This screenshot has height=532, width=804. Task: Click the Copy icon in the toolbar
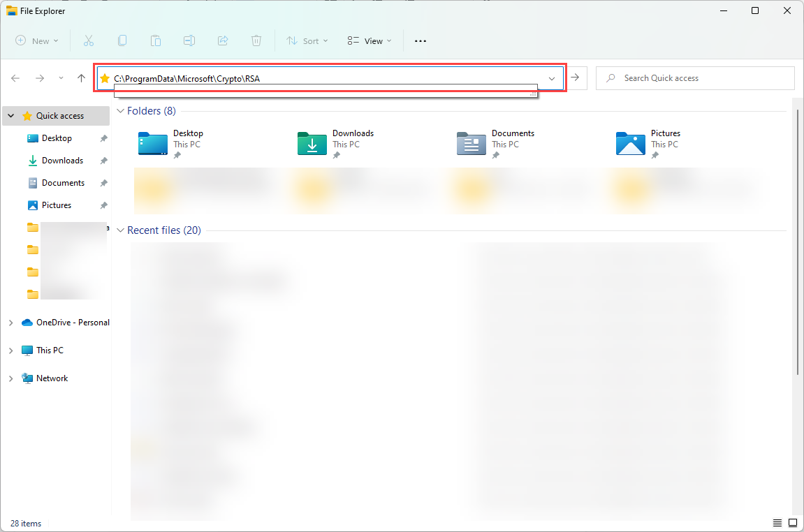(x=122, y=40)
